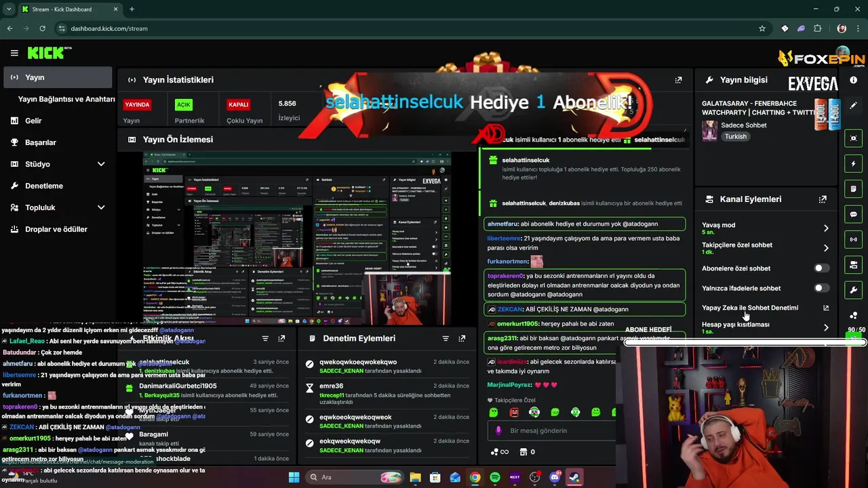Toggle the document panel icon in right sidebar
The height and width of the screenshot is (488, 868).
pos(853,188)
